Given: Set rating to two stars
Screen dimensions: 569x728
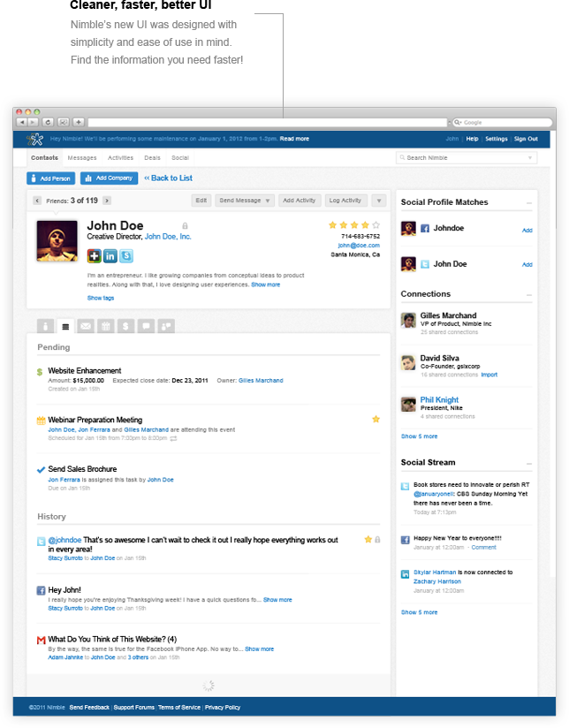Looking at the screenshot, I should pos(344,225).
